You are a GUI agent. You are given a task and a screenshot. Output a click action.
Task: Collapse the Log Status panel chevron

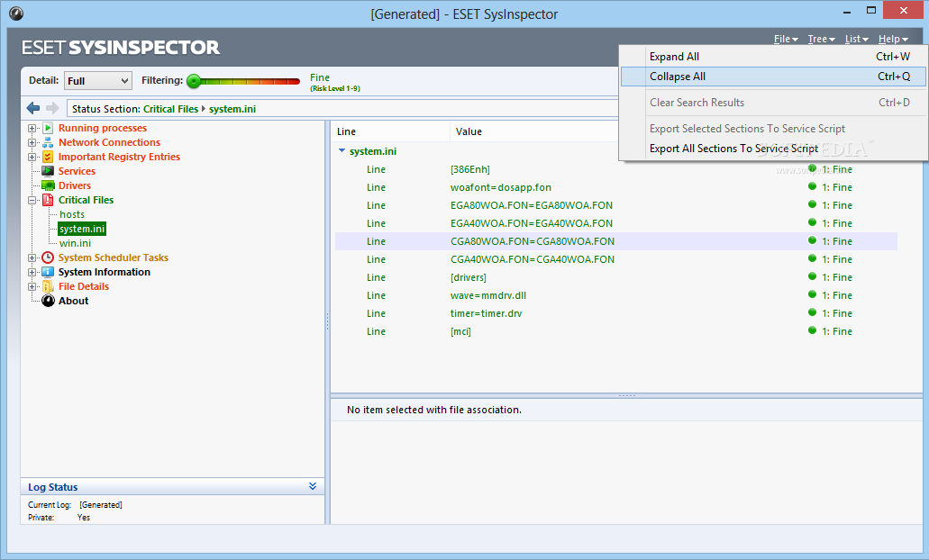pos(313,486)
